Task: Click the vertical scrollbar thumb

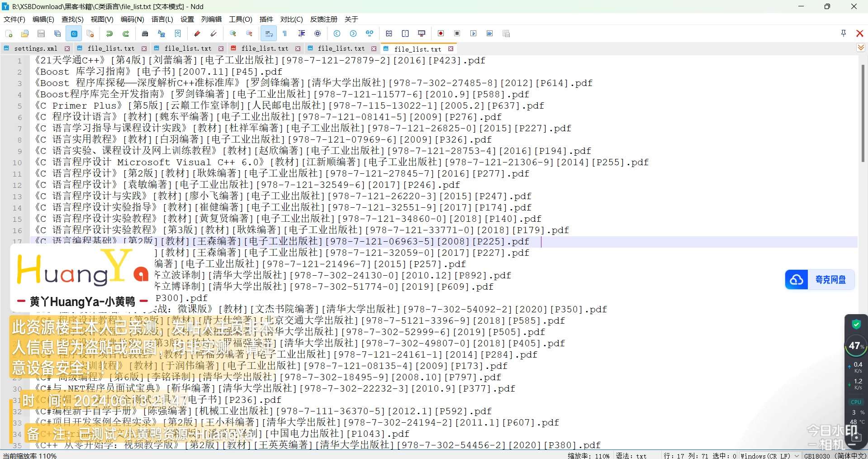Action: point(863,113)
